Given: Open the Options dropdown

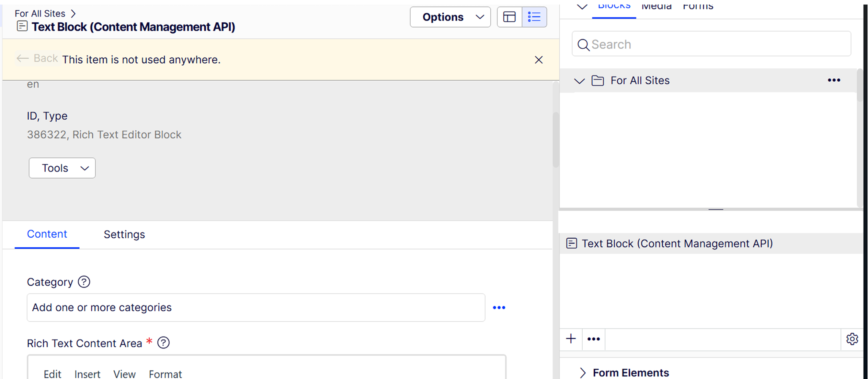Looking at the screenshot, I should (x=450, y=17).
